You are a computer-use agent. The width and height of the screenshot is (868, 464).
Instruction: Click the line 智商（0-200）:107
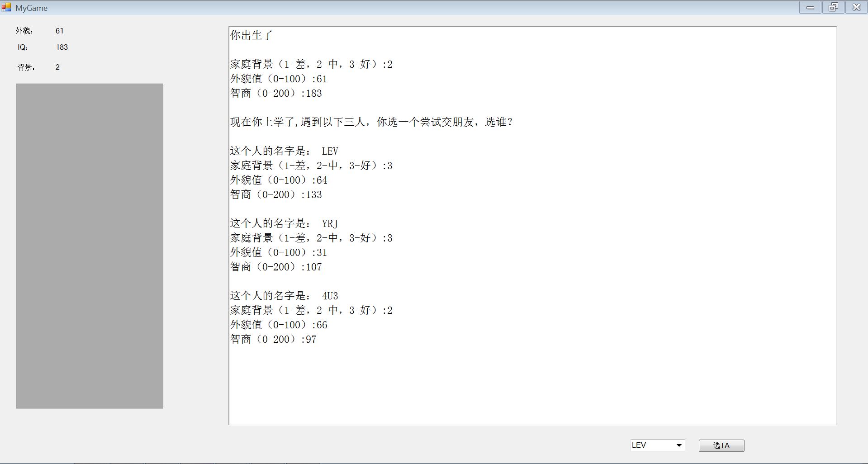tap(276, 267)
